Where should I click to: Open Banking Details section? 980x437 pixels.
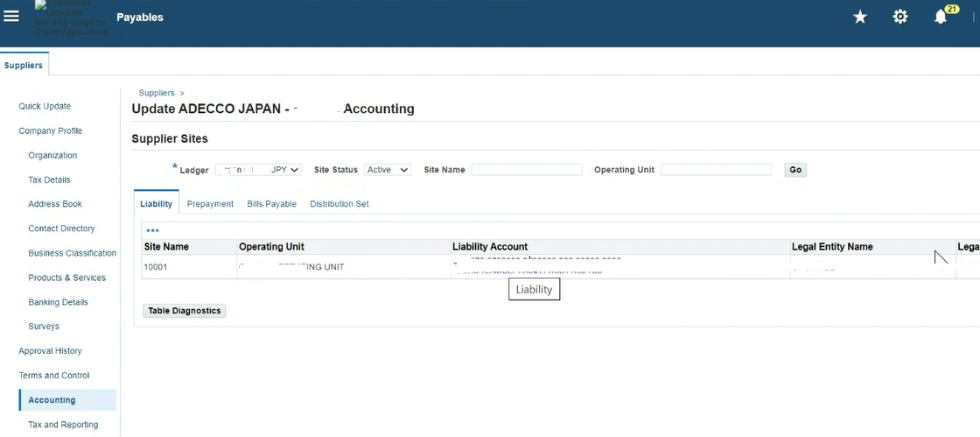pyautogui.click(x=58, y=302)
